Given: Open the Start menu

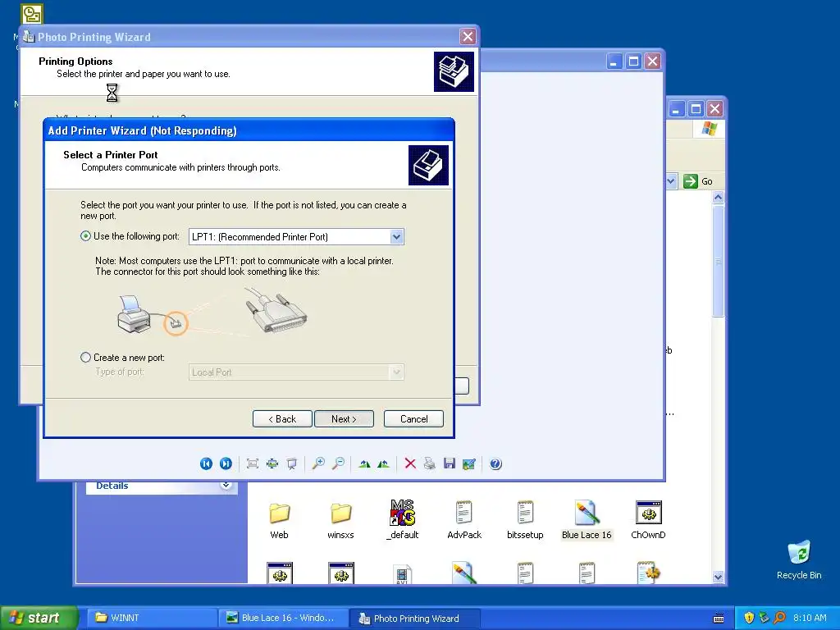Looking at the screenshot, I should [39, 618].
